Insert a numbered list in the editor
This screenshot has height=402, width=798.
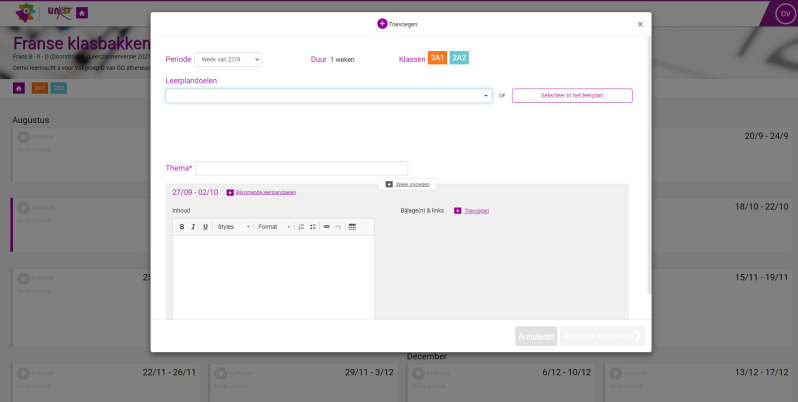point(301,227)
